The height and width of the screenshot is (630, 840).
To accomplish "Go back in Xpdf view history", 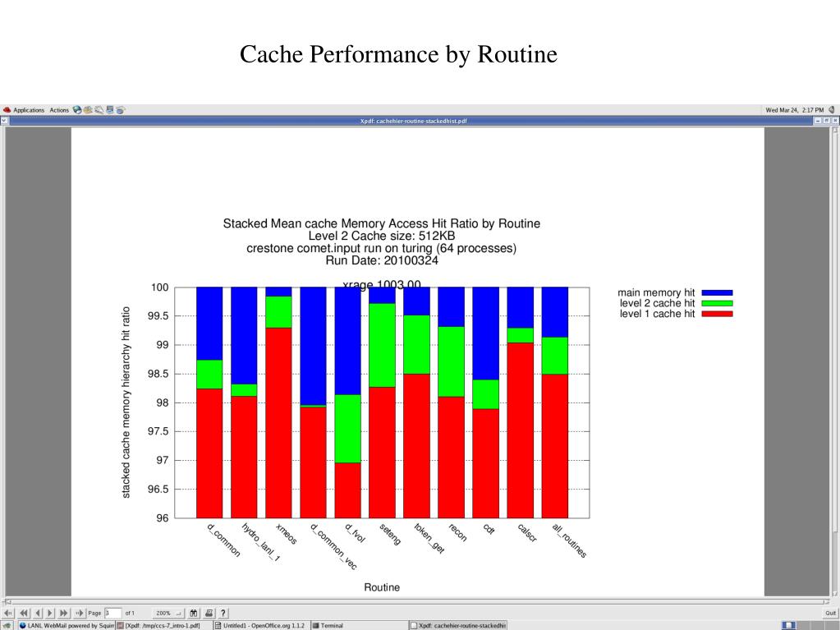I will 8,613.
